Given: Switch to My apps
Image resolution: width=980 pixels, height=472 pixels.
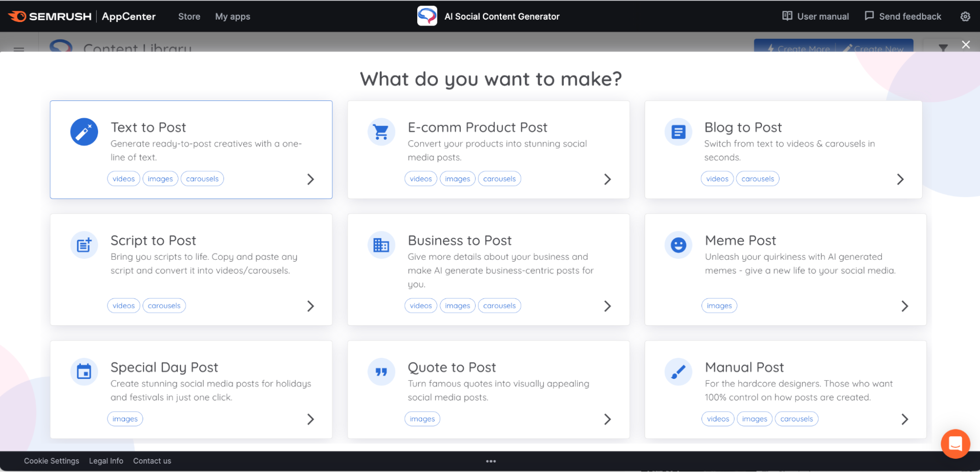Looking at the screenshot, I should [232, 16].
